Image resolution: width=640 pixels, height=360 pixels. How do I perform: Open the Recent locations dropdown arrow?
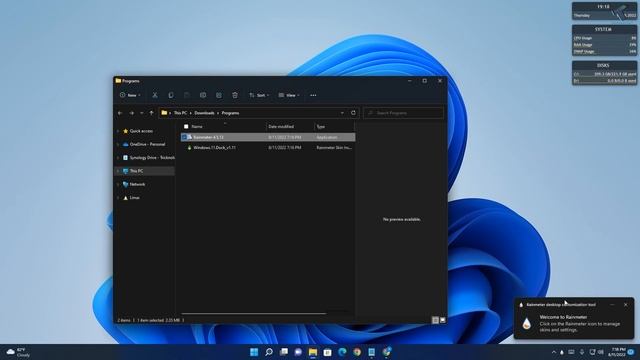pyautogui.click(x=142, y=113)
